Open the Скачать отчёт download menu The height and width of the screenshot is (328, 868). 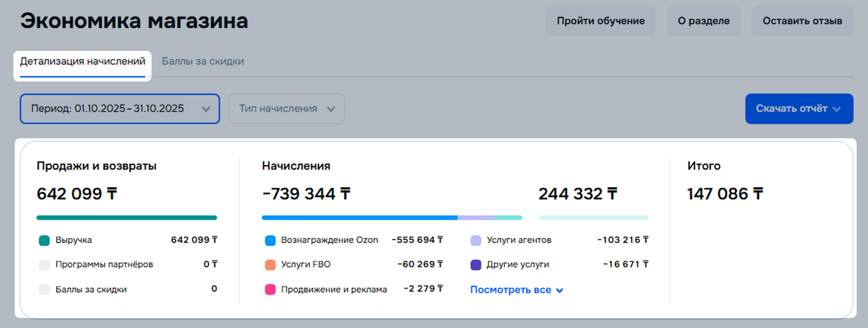coord(799,109)
